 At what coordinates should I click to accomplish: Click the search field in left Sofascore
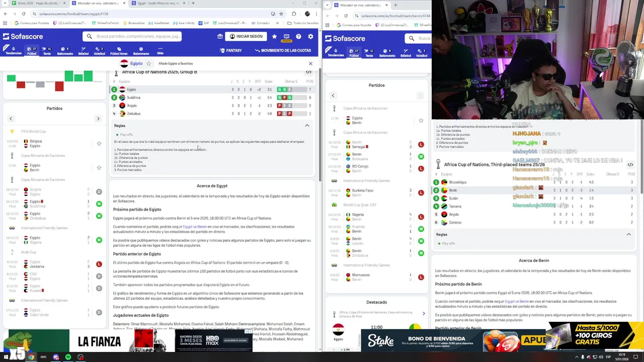[133, 36]
